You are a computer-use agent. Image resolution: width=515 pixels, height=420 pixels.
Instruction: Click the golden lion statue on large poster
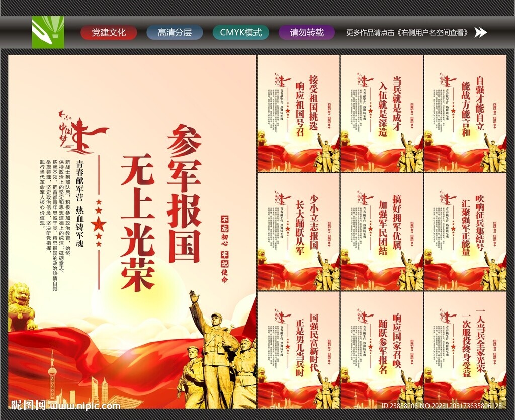(22, 306)
